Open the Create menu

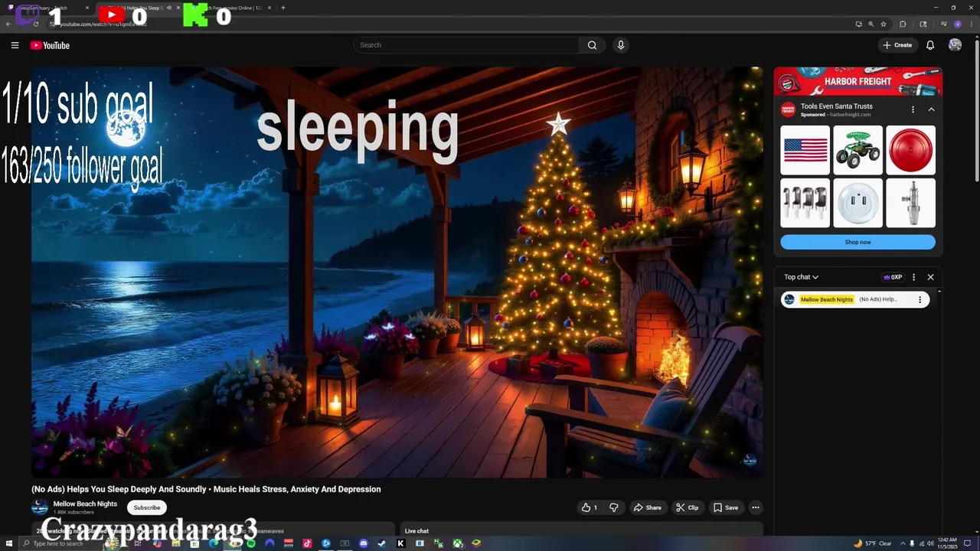coord(897,45)
